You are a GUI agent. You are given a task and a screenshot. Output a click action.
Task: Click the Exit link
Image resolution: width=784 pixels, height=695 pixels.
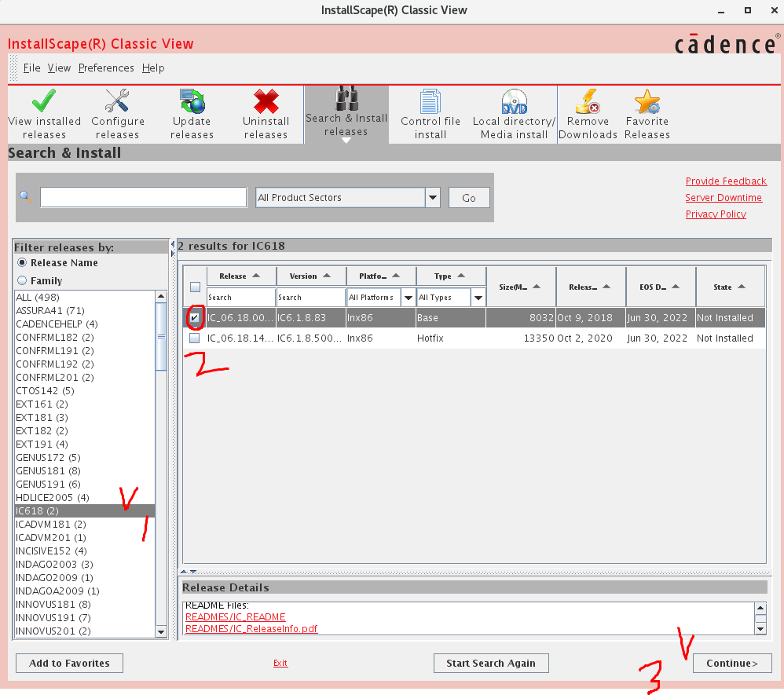pyautogui.click(x=280, y=663)
